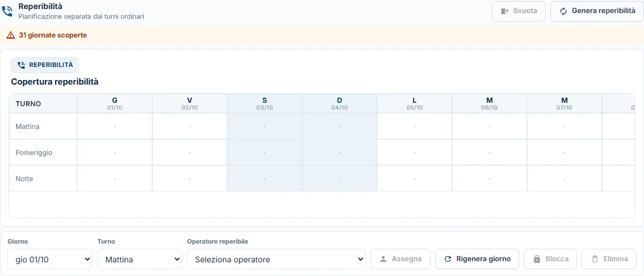
Task: Click the Assegna button
Action: point(400,259)
